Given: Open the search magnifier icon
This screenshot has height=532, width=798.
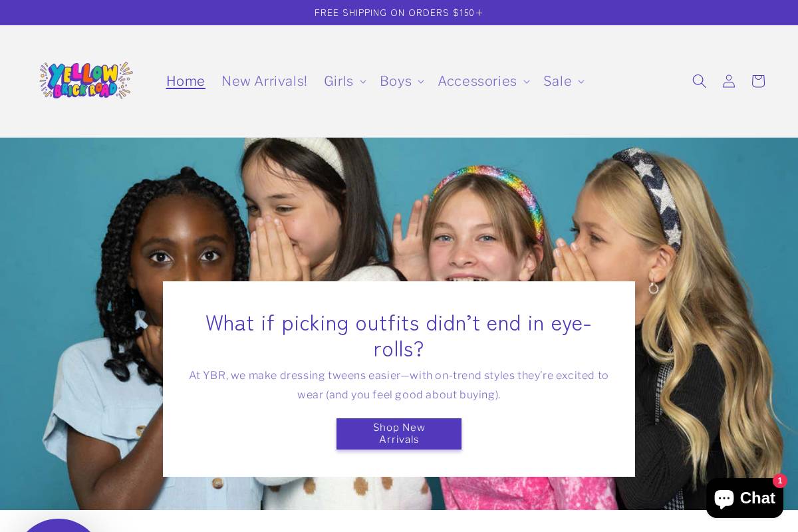Looking at the screenshot, I should pos(699,81).
